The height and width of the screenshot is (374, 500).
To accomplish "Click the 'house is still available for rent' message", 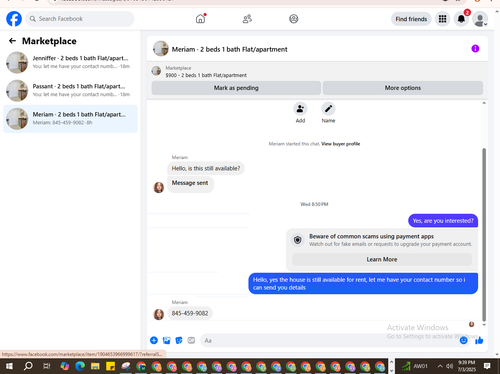I will pos(363,284).
